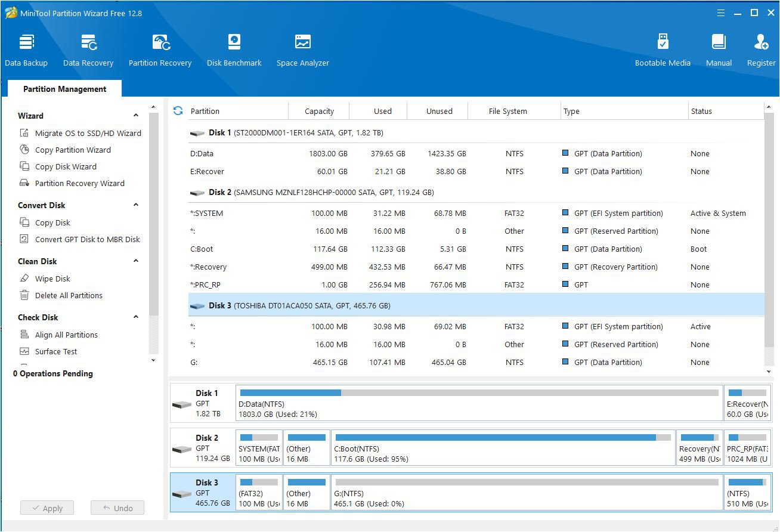
Task: Click Disk 1 drive icon in disk map
Action: pos(182,404)
